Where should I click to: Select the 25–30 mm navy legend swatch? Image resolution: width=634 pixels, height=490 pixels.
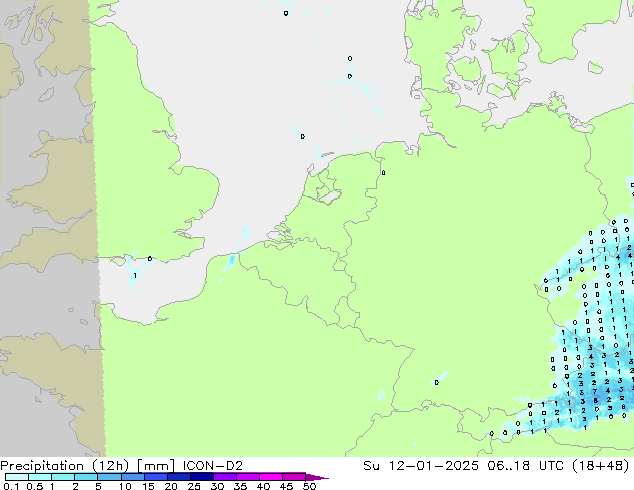(x=202, y=477)
